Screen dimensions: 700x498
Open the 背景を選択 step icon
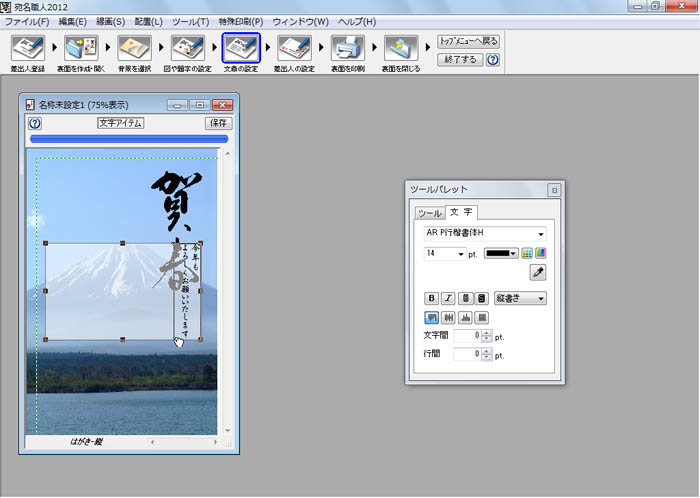tap(134, 46)
